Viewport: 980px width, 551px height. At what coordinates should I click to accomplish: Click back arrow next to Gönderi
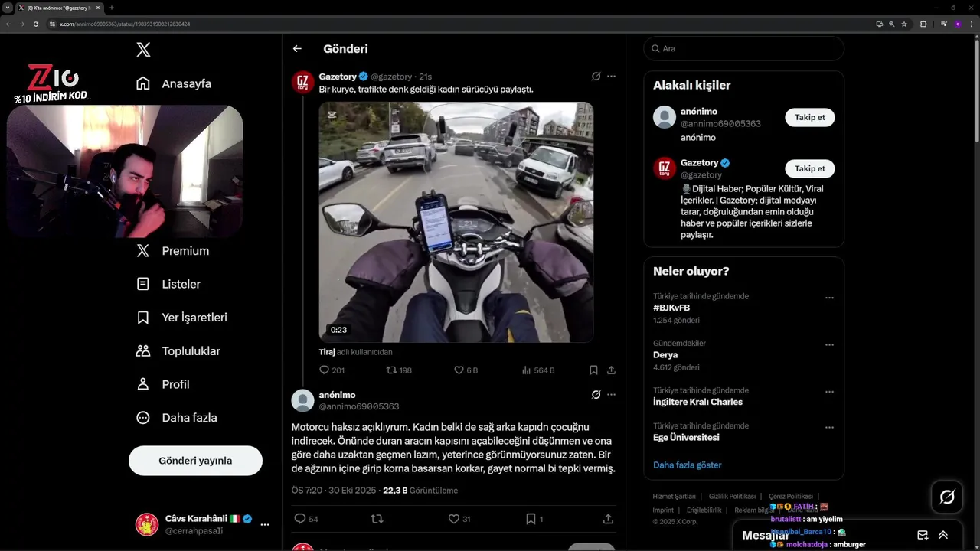click(297, 49)
